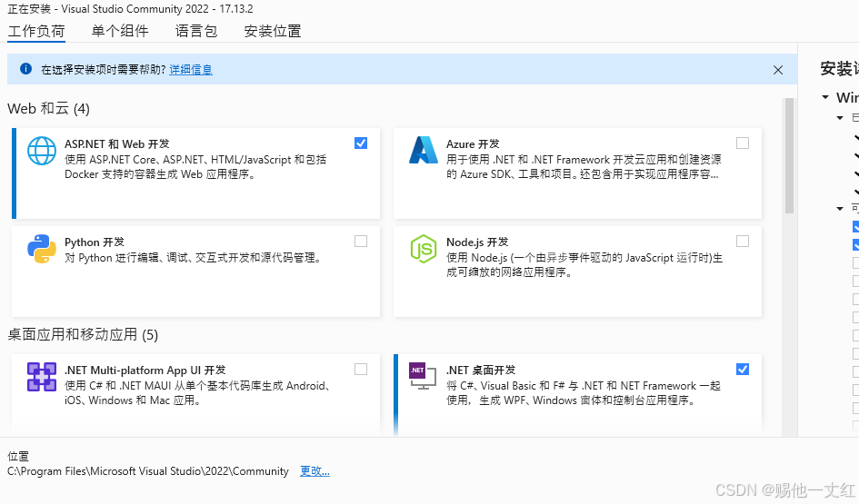Select the .NET Multi-platform App UI checkbox
The height and width of the screenshot is (504, 859).
(x=361, y=369)
